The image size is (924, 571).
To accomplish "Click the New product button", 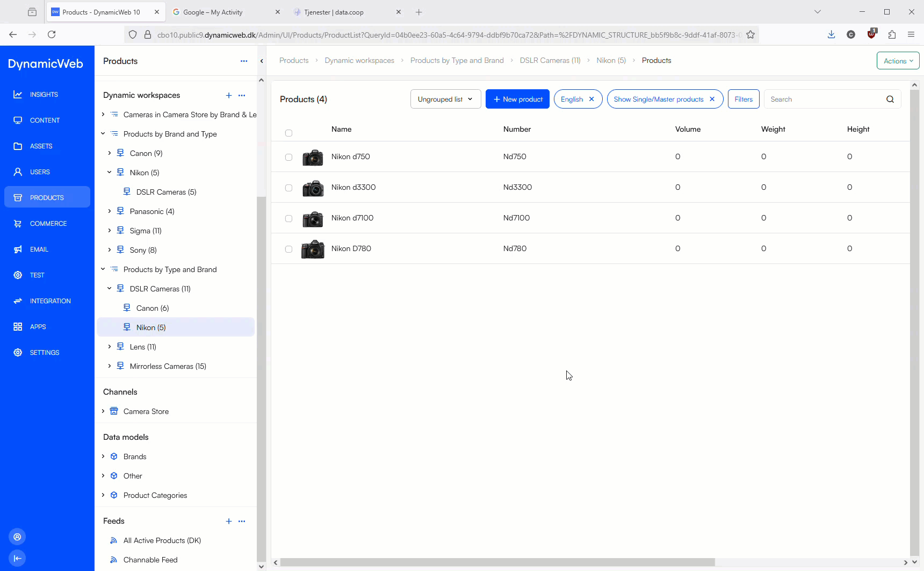I will click(517, 99).
